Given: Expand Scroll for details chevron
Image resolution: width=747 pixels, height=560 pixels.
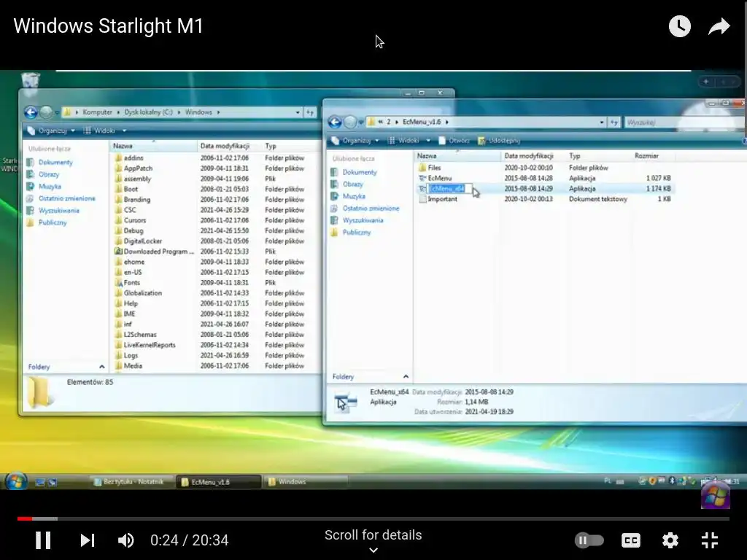Looking at the screenshot, I should click(373, 550).
